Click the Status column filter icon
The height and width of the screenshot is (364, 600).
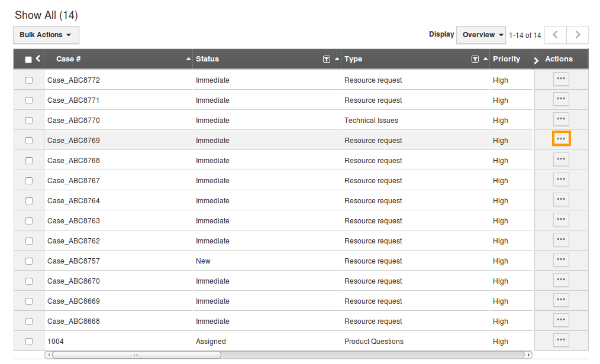click(x=326, y=59)
